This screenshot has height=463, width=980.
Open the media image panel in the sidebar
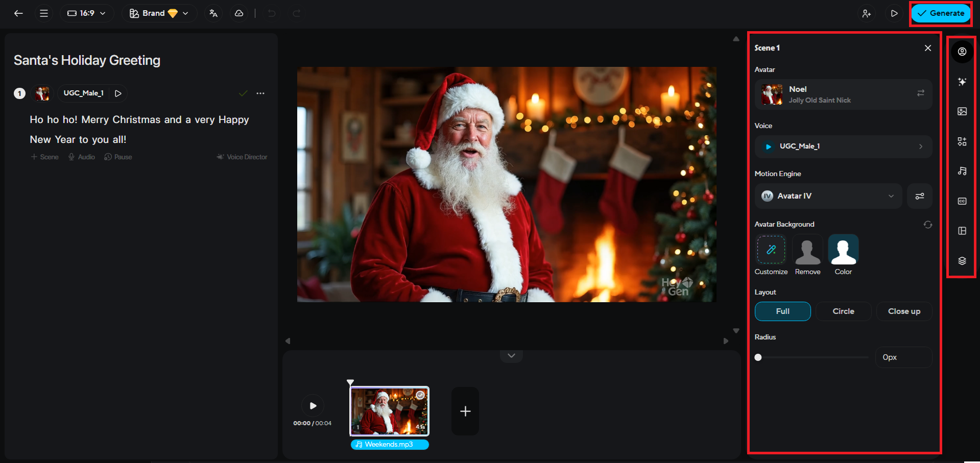(x=962, y=111)
